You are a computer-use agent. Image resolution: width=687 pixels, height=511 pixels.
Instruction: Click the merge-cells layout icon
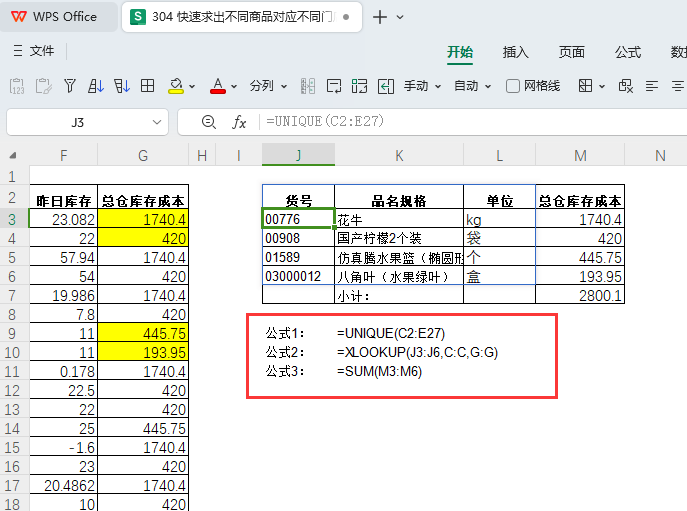click(359, 86)
